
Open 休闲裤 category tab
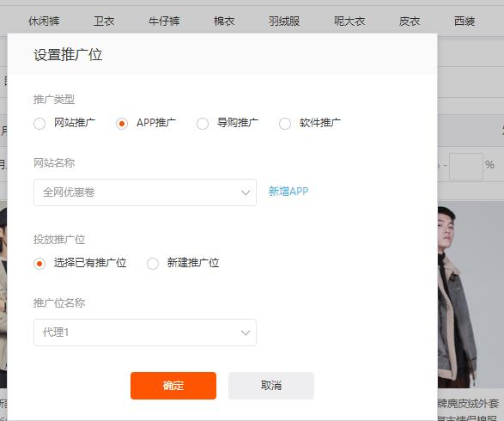click(44, 21)
